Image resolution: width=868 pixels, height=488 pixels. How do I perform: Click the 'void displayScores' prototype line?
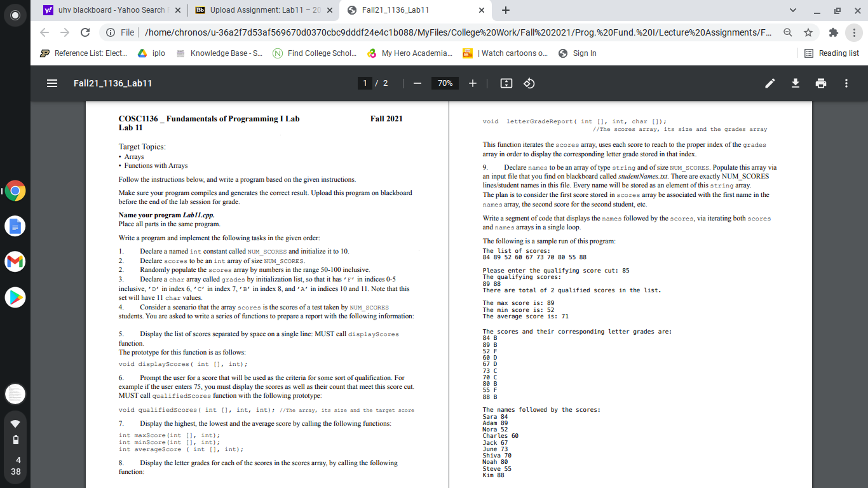point(183,364)
